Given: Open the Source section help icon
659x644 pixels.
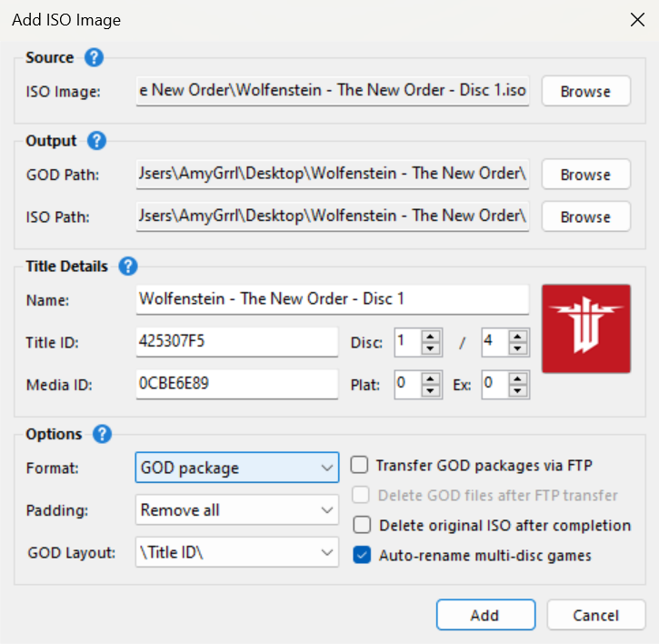Looking at the screenshot, I should 94,57.
